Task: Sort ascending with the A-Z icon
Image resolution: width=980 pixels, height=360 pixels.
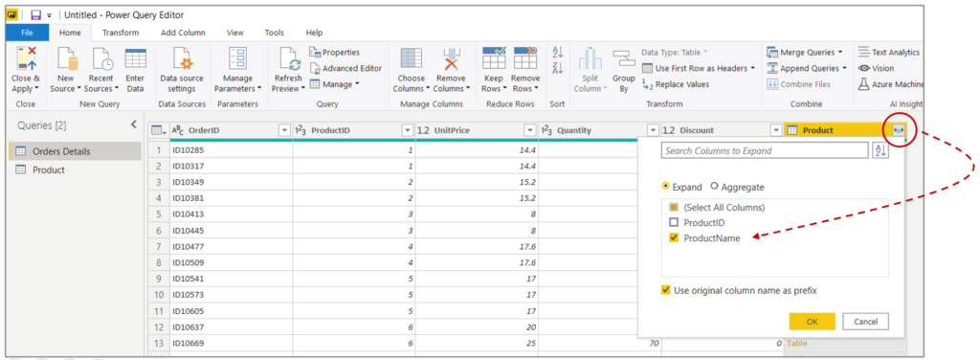Action: pyautogui.click(x=558, y=52)
